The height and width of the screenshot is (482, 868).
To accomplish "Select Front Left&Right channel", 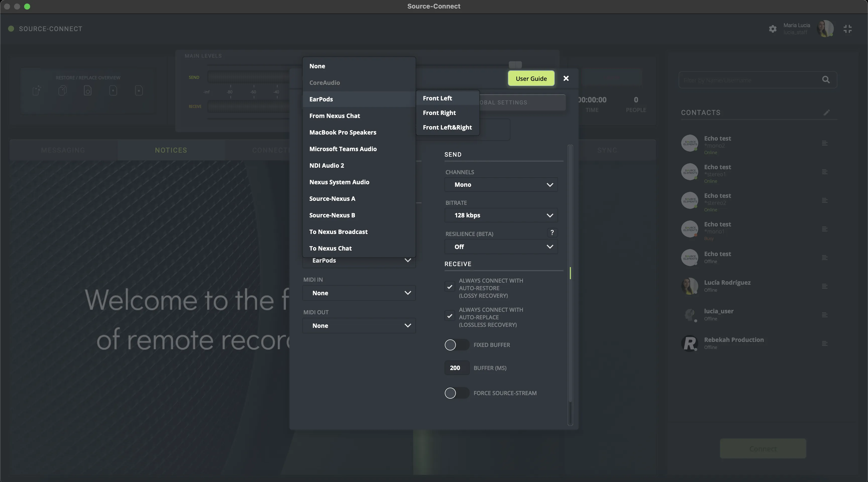I will pyautogui.click(x=448, y=127).
